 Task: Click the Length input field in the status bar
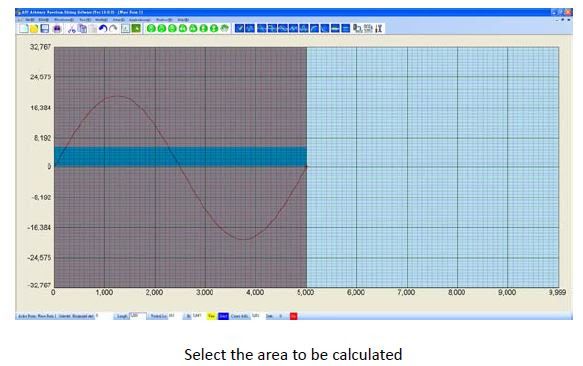[138, 316]
